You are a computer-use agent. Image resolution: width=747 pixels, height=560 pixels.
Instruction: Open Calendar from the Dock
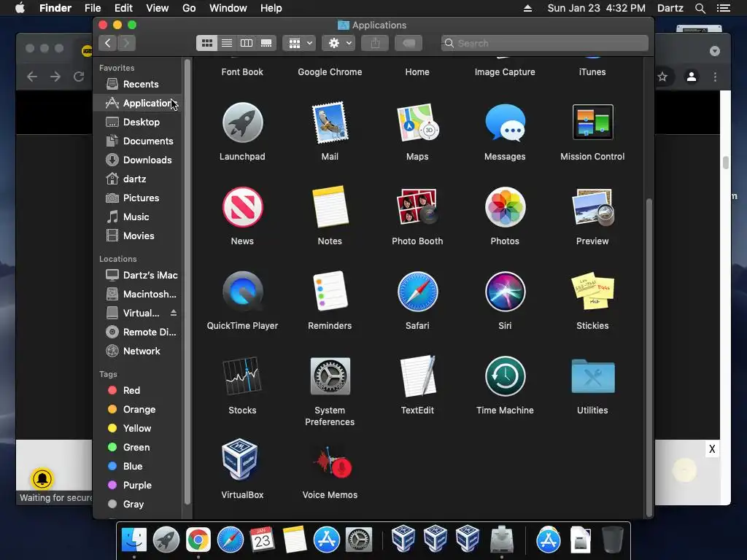[262, 540]
